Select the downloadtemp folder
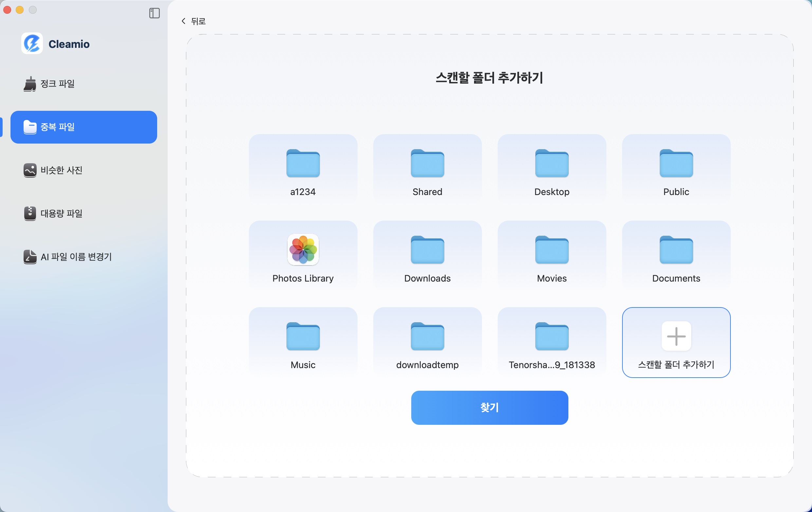 427,342
